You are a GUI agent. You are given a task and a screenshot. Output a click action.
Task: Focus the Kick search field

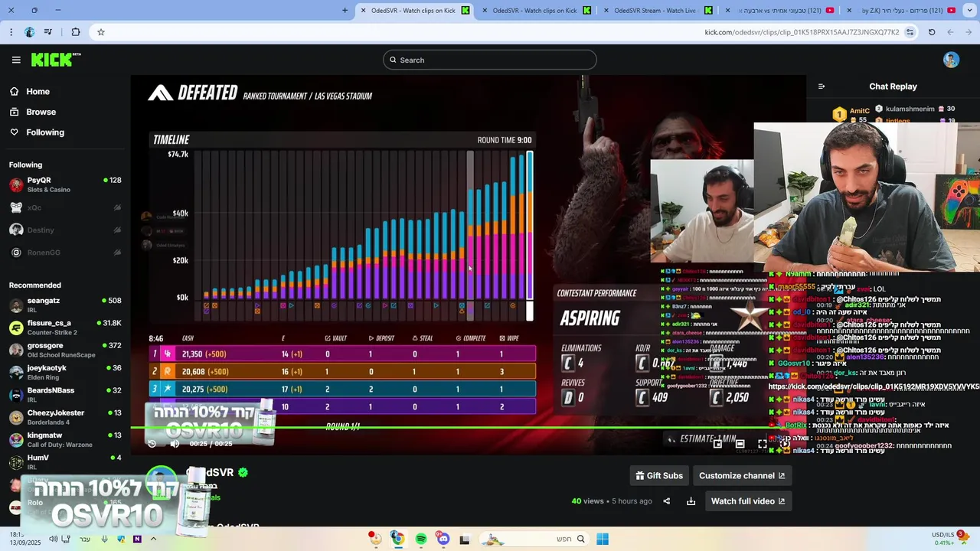pyautogui.click(x=490, y=60)
